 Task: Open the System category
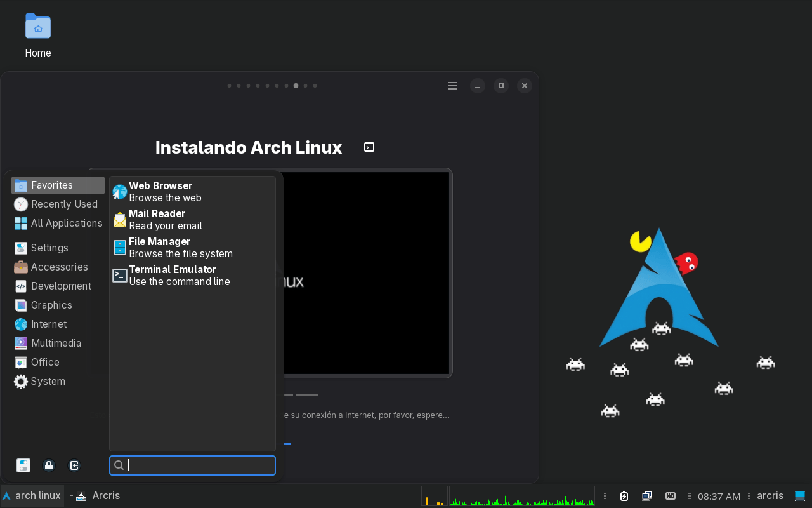point(58,382)
